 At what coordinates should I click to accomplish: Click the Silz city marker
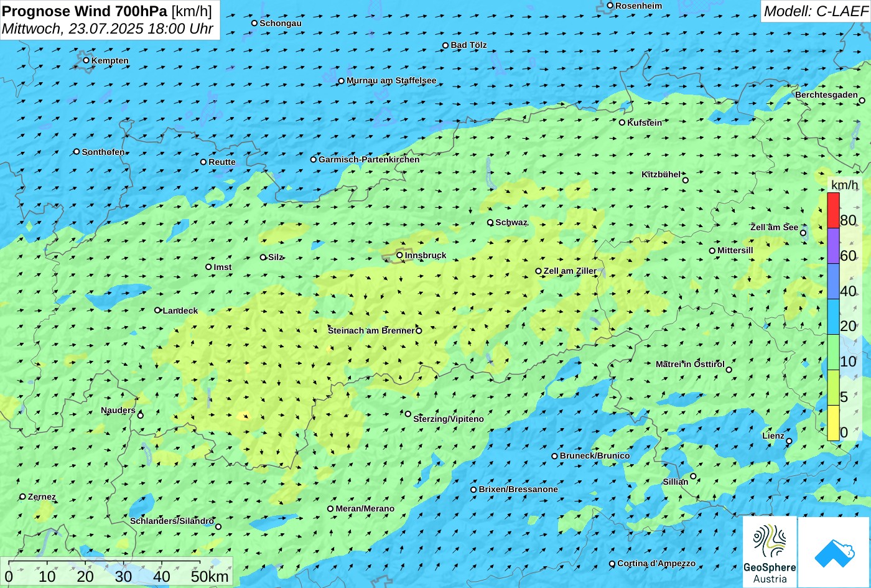(263, 257)
